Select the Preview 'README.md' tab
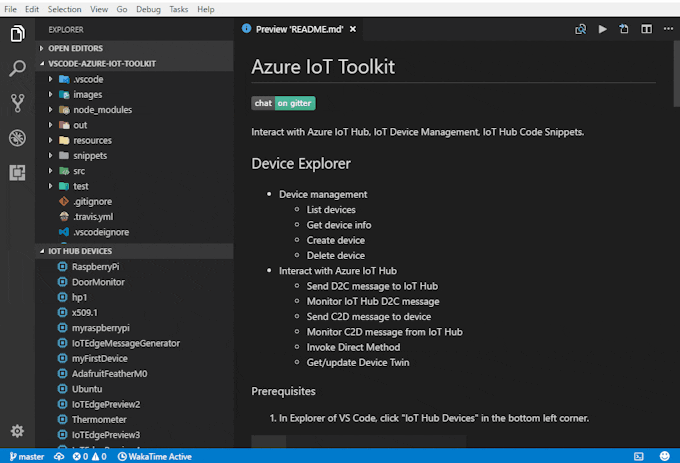680x463 pixels. (299, 29)
